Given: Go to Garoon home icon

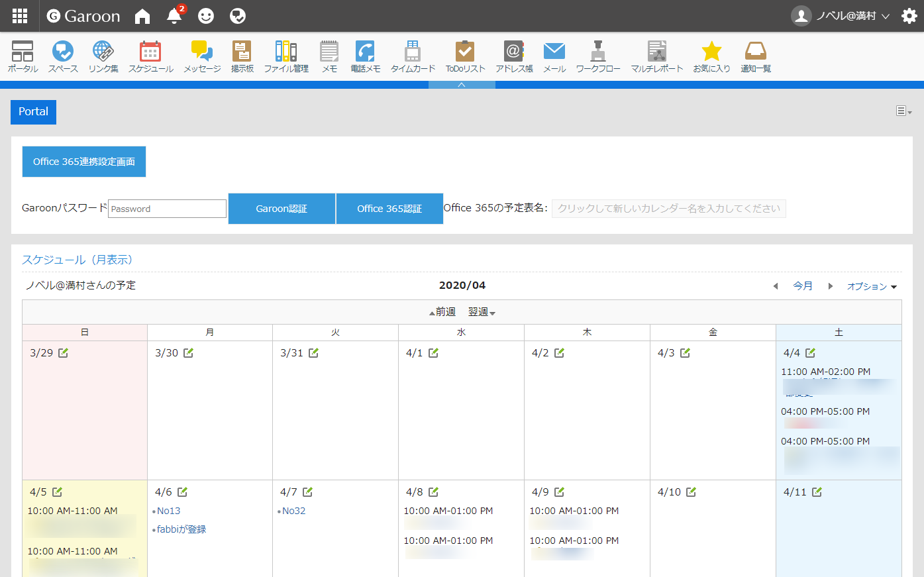Looking at the screenshot, I should coord(142,16).
